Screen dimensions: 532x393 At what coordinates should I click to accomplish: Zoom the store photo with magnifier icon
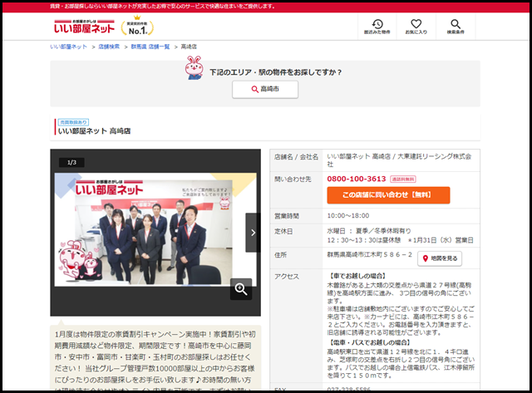pyautogui.click(x=241, y=289)
